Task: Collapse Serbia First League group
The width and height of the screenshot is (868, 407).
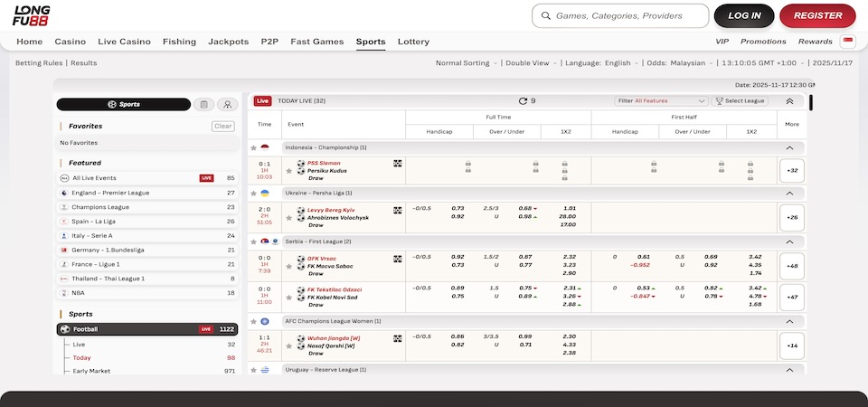Action: (789, 242)
